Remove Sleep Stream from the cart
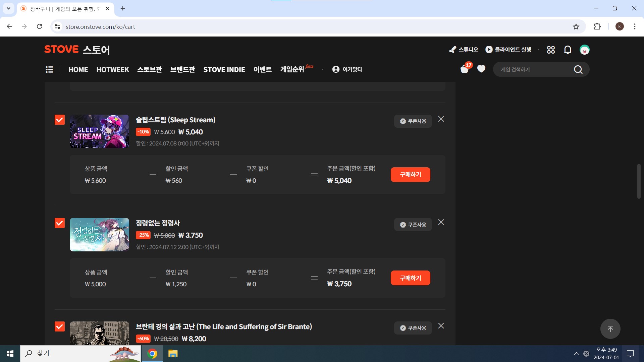This screenshot has width=644, height=362. pyautogui.click(x=441, y=119)
